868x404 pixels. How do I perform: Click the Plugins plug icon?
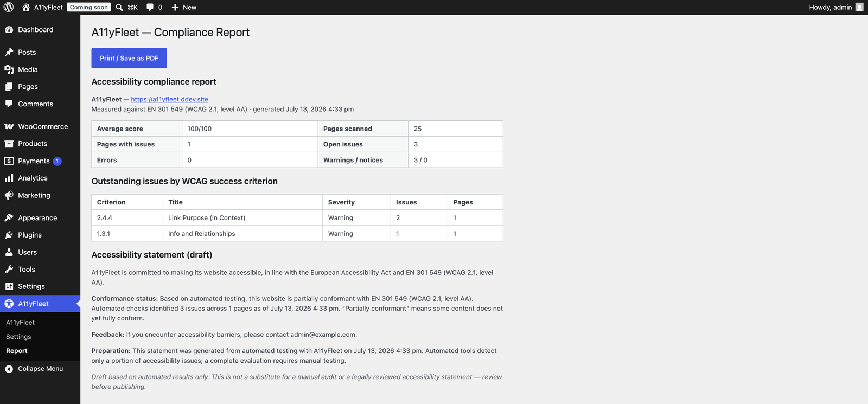pos(9,235)
